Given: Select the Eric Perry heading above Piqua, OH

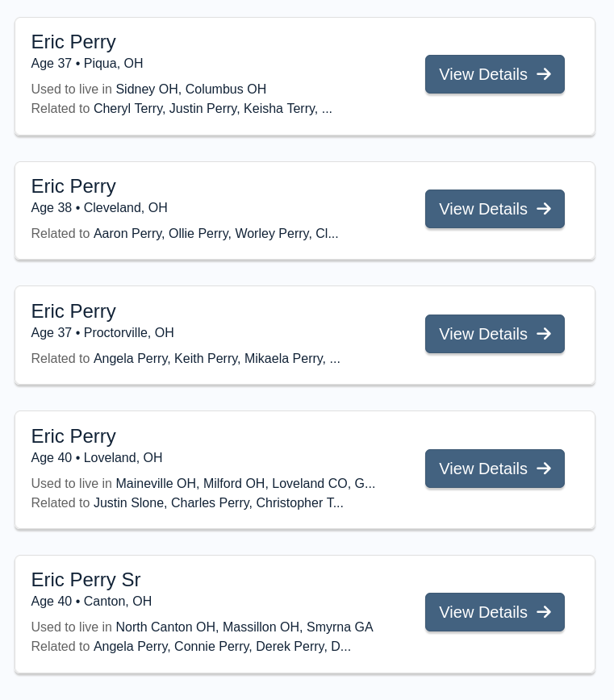Looking at the screenshot, I should 73,42.
